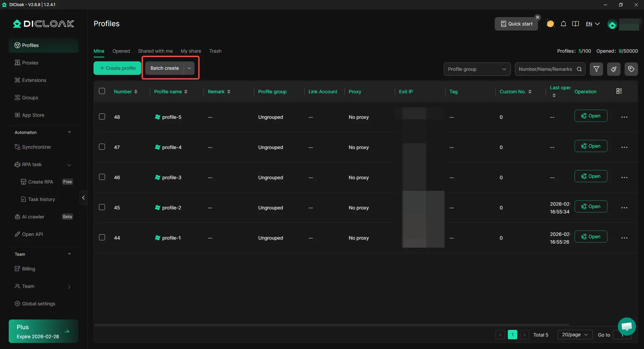Click the Create profile button
644x349 pixels.
point(117,68)
